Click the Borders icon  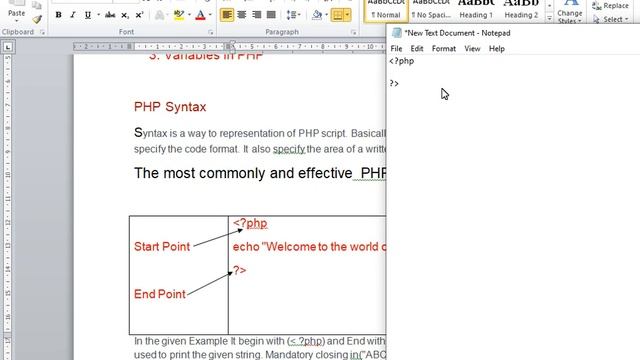pos(338,15)
